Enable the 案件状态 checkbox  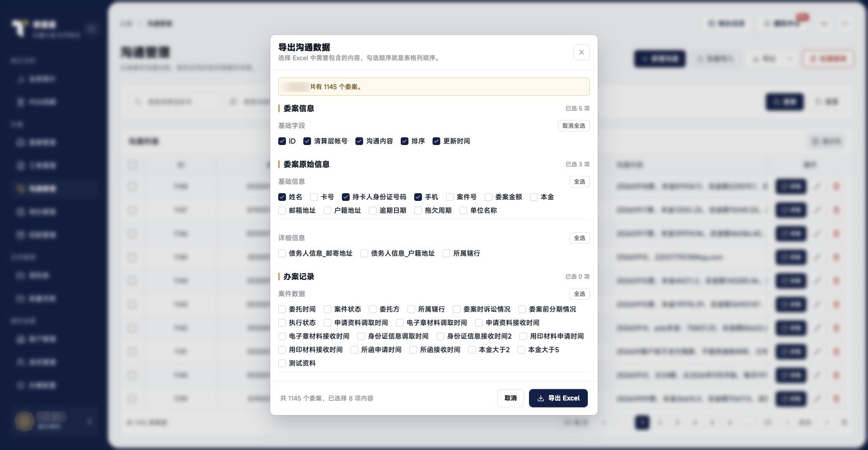coord(327,309)
